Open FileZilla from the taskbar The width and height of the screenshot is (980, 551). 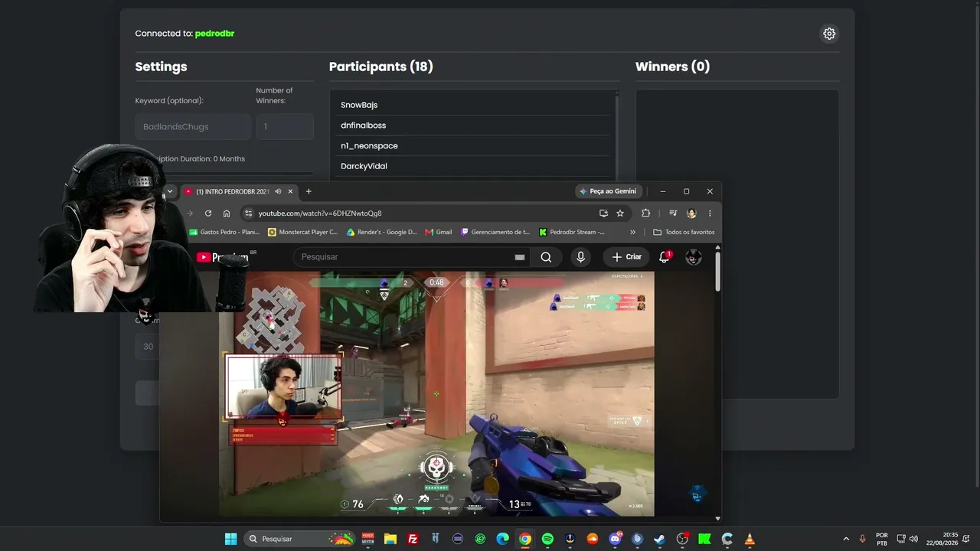413,539
